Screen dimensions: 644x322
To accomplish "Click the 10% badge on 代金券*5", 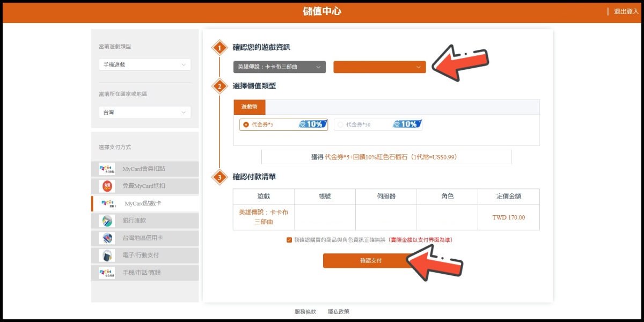I will click(313, 124).
